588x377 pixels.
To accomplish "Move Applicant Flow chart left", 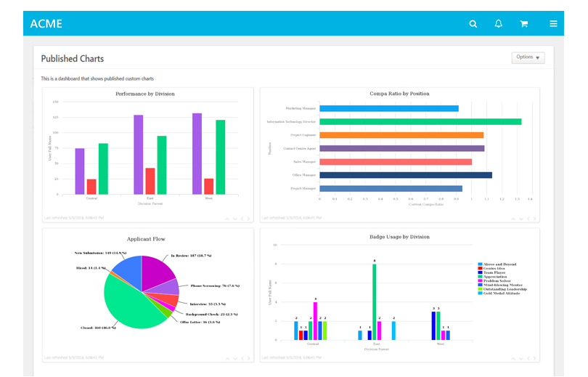I will pos(242,359).
